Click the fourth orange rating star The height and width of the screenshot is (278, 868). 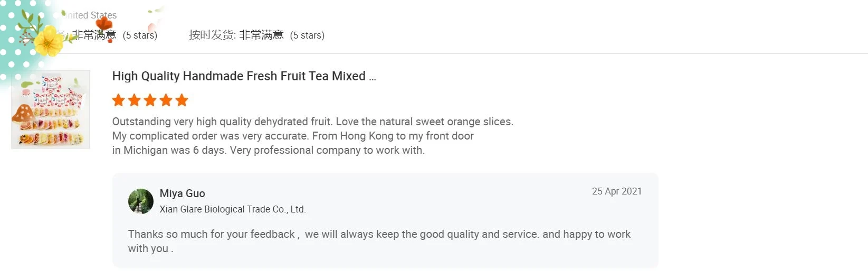166,100
